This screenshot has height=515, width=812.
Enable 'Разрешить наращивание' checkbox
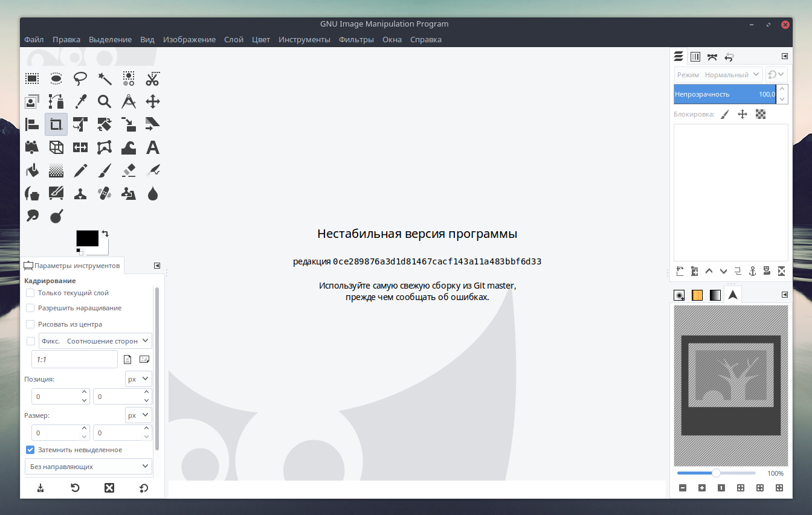pos(30,308)
